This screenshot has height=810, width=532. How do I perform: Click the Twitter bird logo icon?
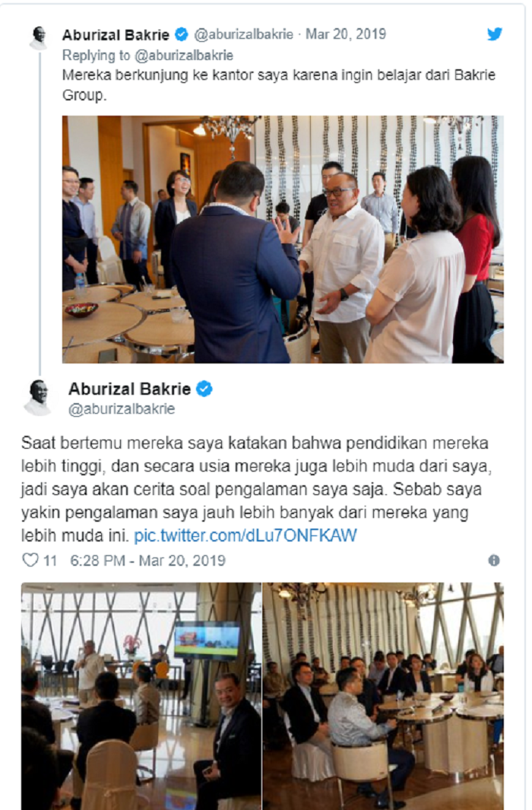pyautogui.click(x=494, y=34)
